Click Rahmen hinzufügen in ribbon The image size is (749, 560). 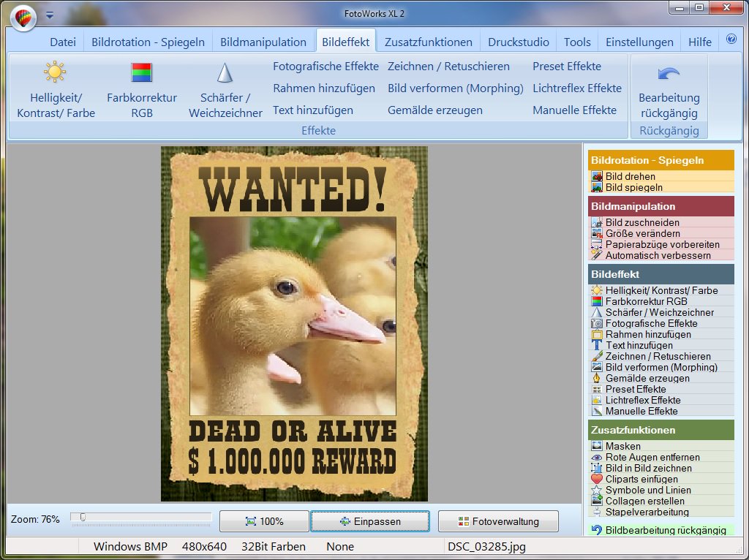pyautogui.click(x=324, y=88)
